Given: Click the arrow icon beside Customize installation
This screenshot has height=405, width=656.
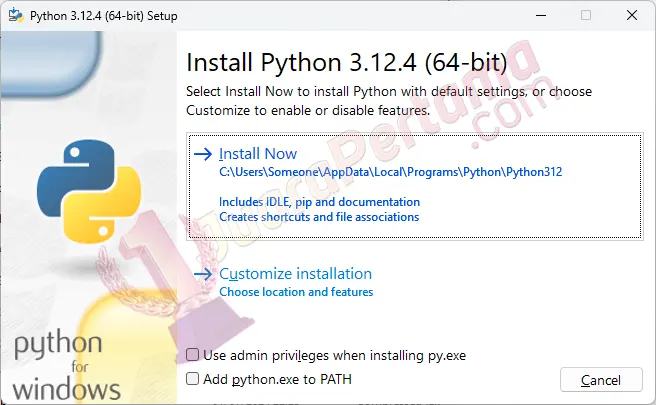Looking at the screenshot, I should tap(203, 274).
